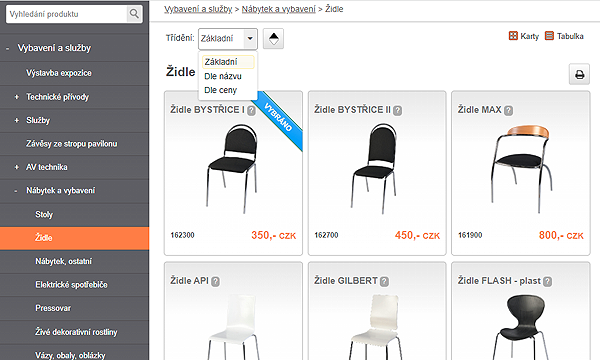The width and height of the screenshot is (600, 360).
Task: Choose Dle ceny sorting option
Action: point(220,90)
